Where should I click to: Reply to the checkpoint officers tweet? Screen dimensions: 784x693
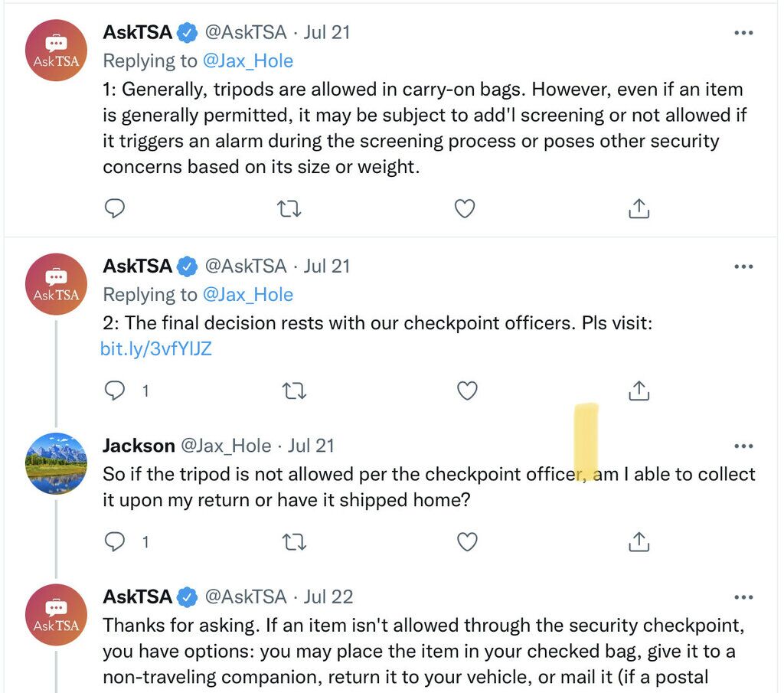[x=115, y=391]
